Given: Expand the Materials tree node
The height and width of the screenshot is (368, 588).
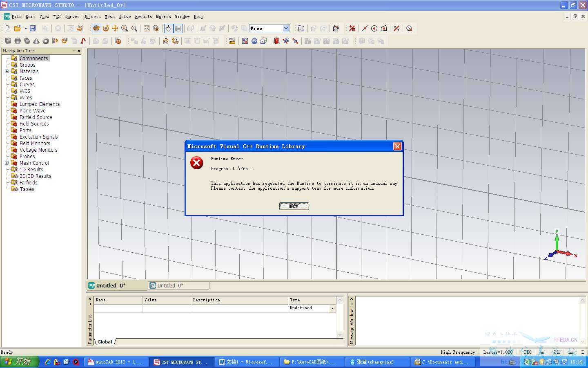Looking at the screenshot, I should point(7,72).
